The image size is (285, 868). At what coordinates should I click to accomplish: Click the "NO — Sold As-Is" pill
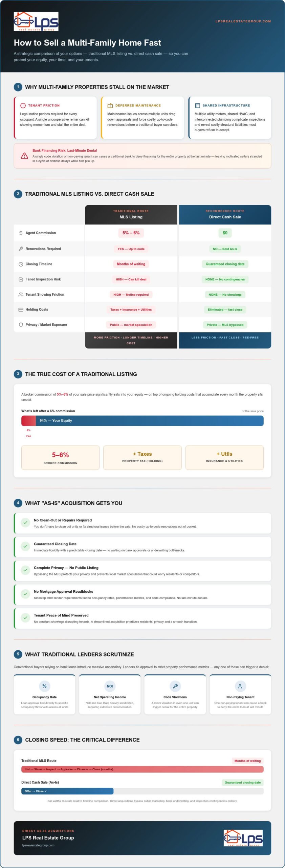pyautogui.click(x=225, y=249)
